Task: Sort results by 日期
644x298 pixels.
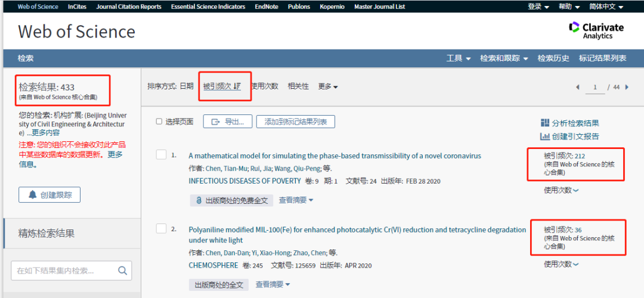Action: point(187,86)
